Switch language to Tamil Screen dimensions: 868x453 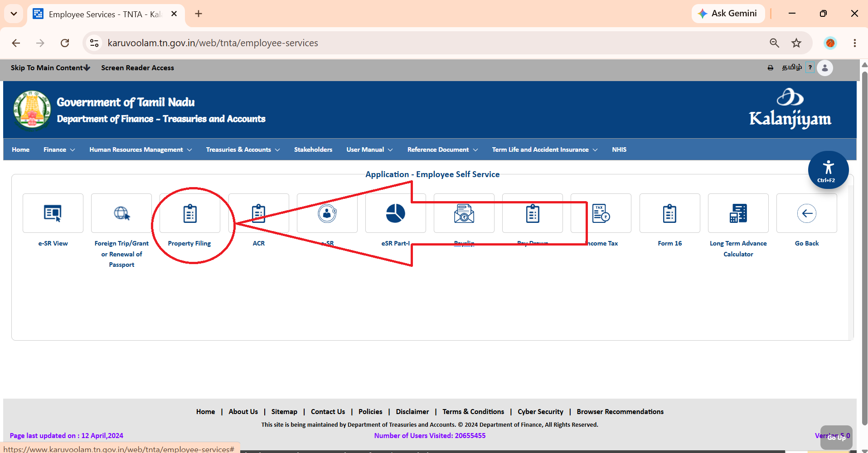(x=792, y=67)
